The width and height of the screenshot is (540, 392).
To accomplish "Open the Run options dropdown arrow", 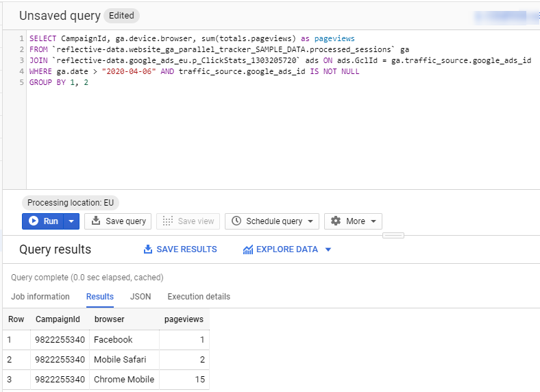I will coord(71,221).
